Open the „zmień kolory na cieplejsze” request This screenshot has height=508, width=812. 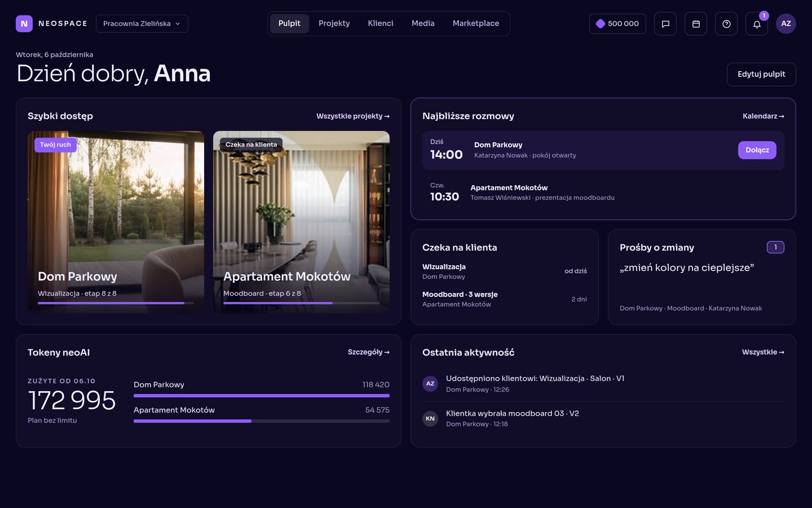tap(687, 268)
